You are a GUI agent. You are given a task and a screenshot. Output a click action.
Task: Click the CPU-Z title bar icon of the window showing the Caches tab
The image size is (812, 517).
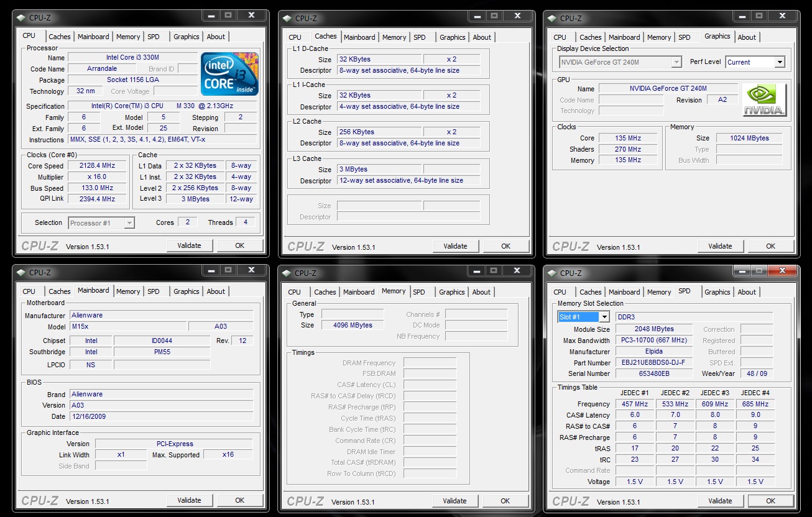pyautogui.click(x=287, y=18)
